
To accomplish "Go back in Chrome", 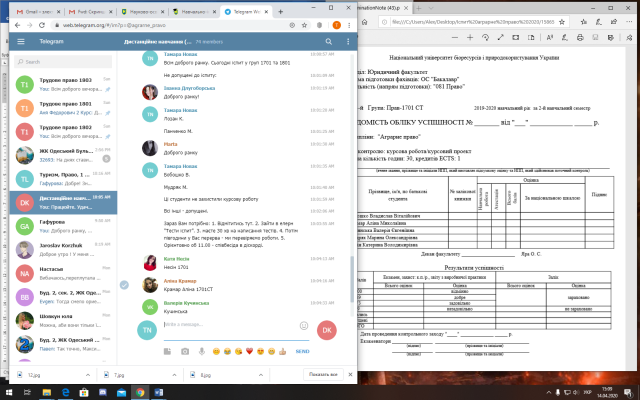I will (x=17, y=25).
